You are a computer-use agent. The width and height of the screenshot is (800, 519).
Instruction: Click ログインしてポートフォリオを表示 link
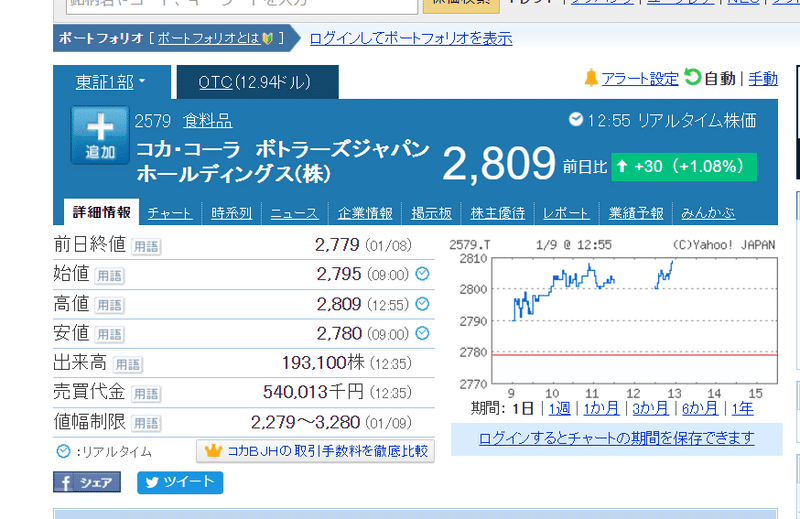tap(411, 38)
